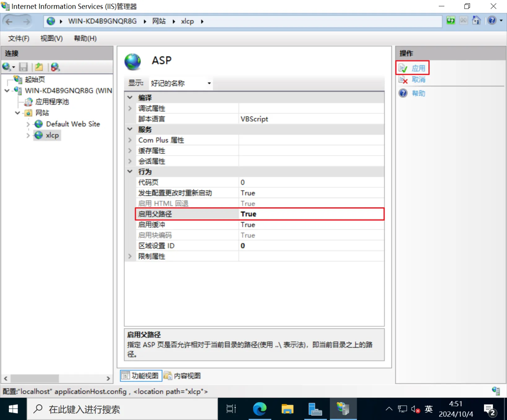Switch to Content View tab
The height and width of the screenshot is (420, 507).
[x=182, y=376]
